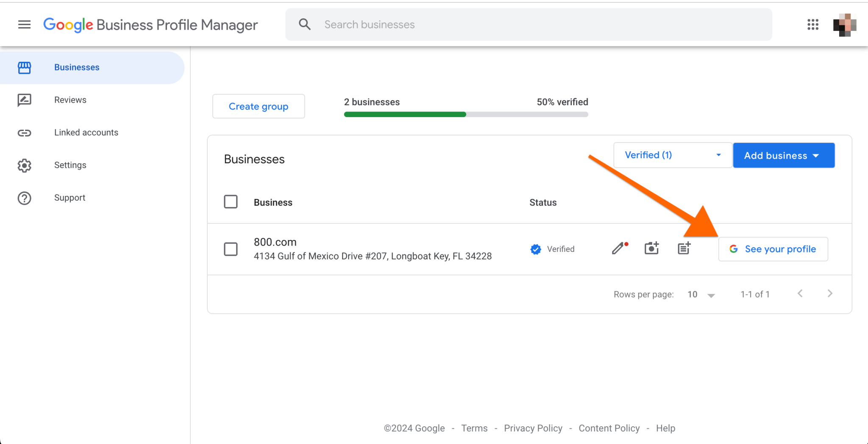Image resolution: width=868 pixels, height=444 pixels.
Task: Open the Help footer link
Action: click(665, 428)
